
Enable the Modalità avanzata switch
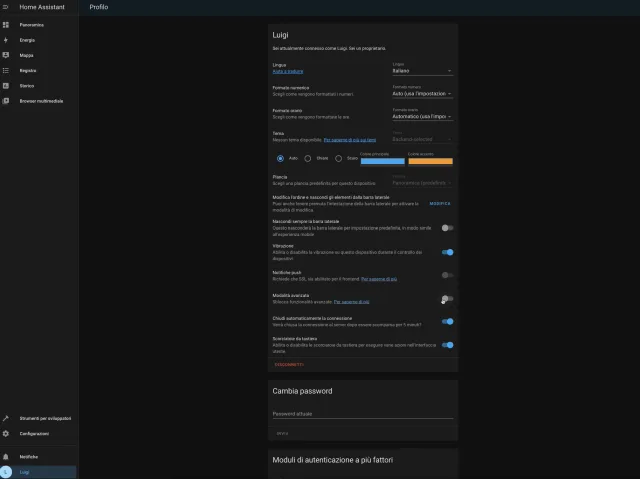447,298
